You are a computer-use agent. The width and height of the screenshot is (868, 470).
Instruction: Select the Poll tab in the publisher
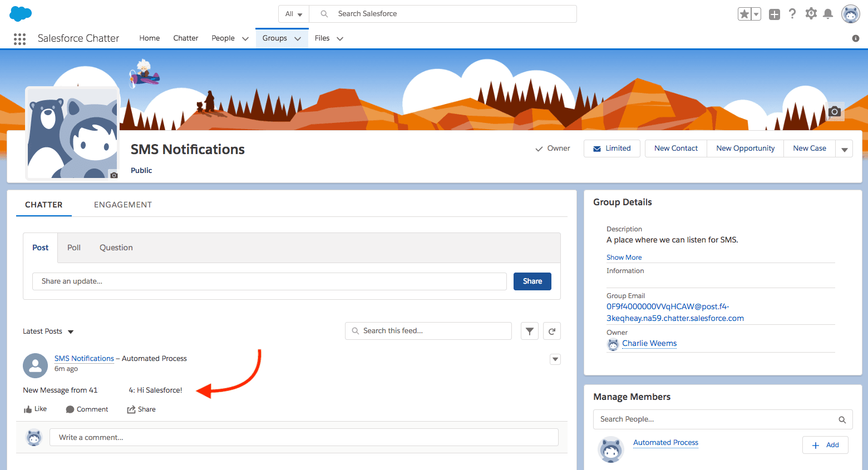74,247
